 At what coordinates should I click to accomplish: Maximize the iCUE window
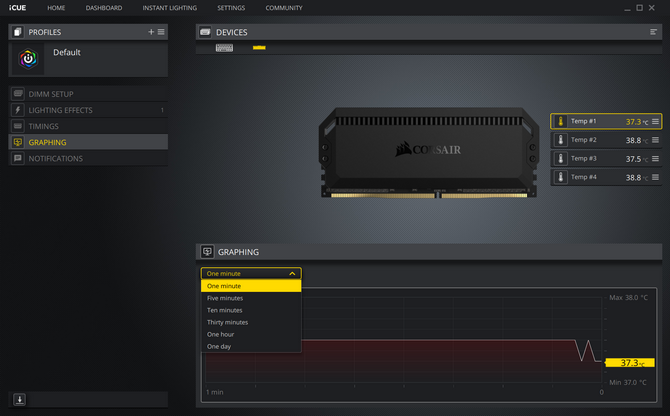click(x=639, y=8)
